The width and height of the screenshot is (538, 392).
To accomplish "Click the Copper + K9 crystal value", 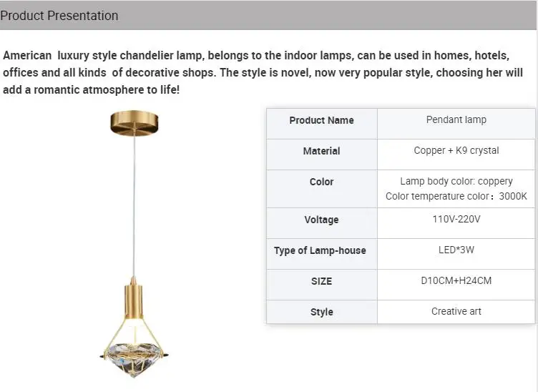I will pos(456,151).
